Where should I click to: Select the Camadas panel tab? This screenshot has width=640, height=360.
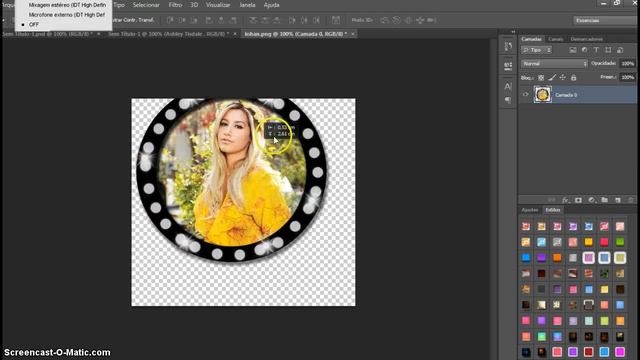(531, 39)
